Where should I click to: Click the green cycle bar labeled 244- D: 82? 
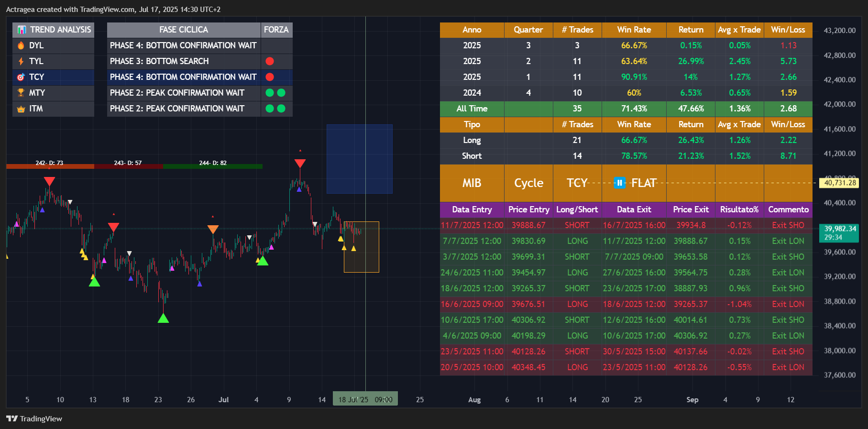pyautogui.click(x=213, y=166)
